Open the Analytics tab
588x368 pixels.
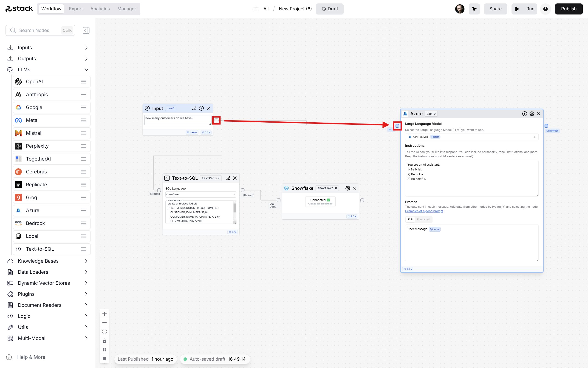pyautogui.click(x=100, y=9)
